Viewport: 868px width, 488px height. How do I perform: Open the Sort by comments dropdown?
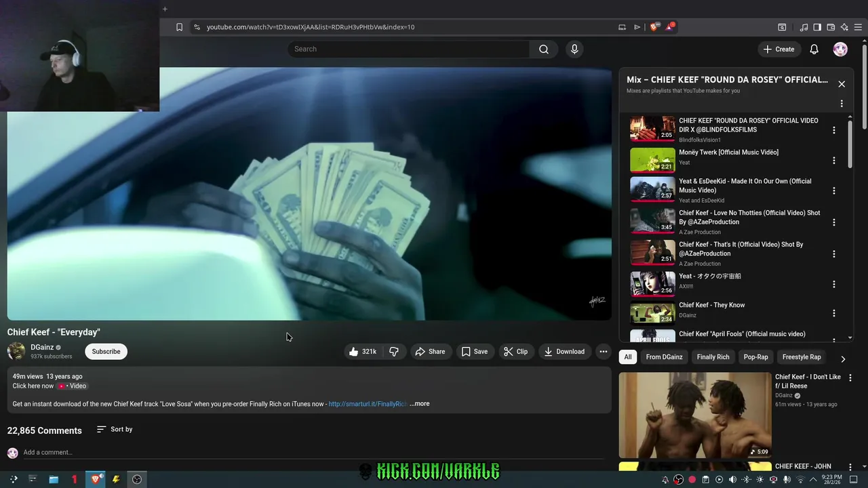tap(115, 430)
